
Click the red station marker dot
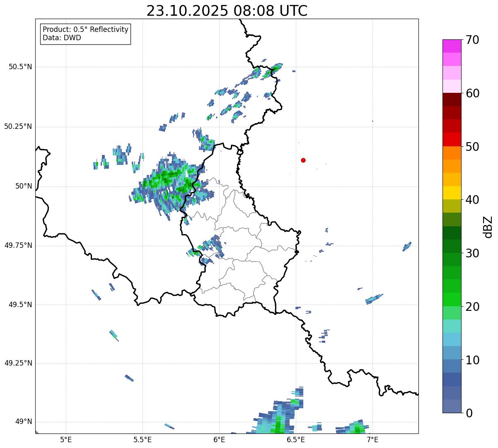point(303,160)
